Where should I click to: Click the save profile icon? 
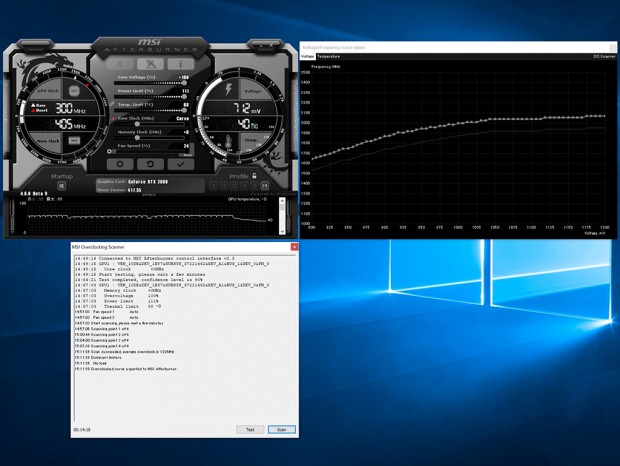pos(265,185)
